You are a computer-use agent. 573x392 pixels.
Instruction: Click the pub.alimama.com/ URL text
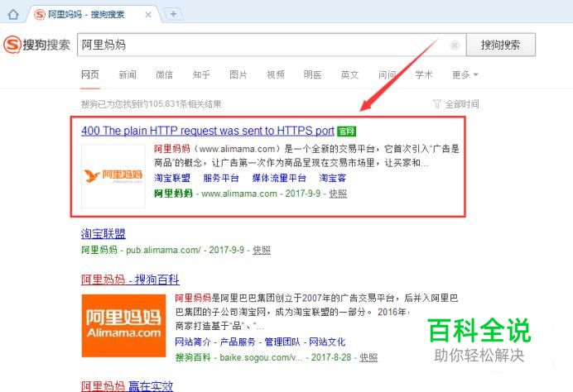163,250
